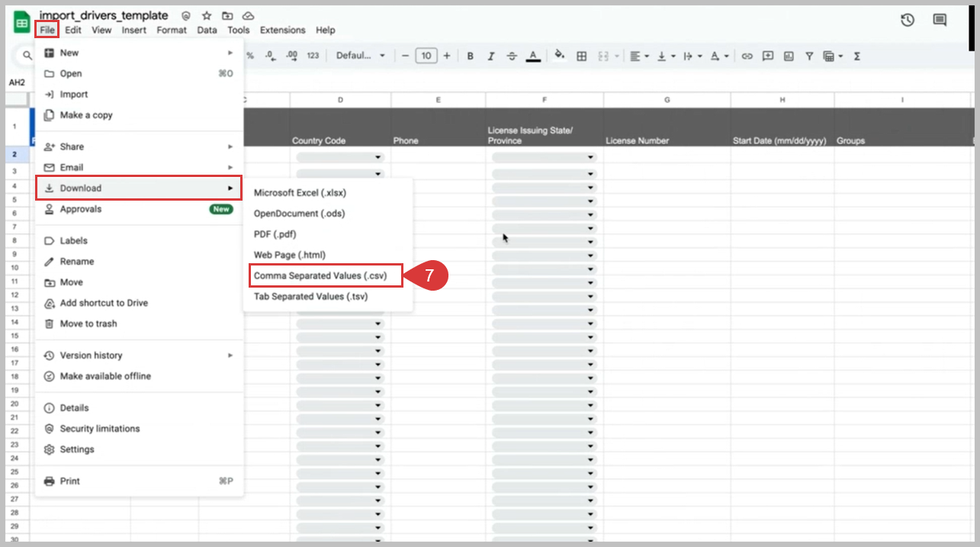Create a filter with the filter icon
The width and height of the screenshot is (980, 547).
(808, 55)
